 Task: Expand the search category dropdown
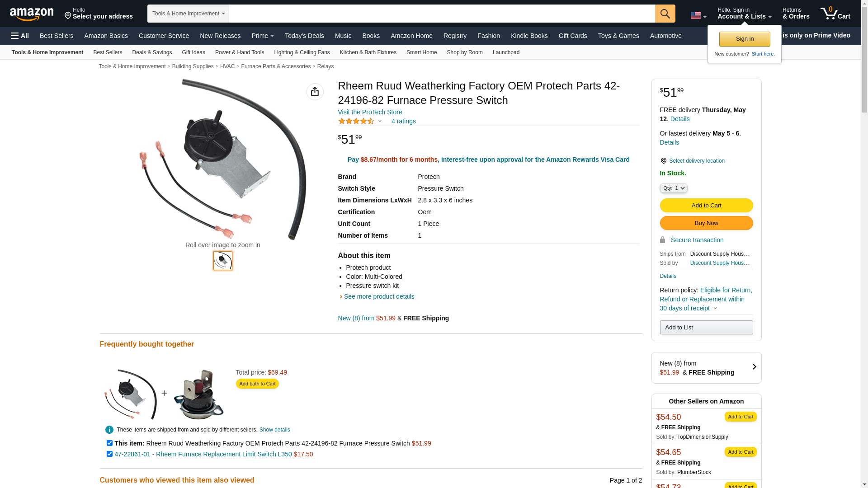[x=188, y=14]
